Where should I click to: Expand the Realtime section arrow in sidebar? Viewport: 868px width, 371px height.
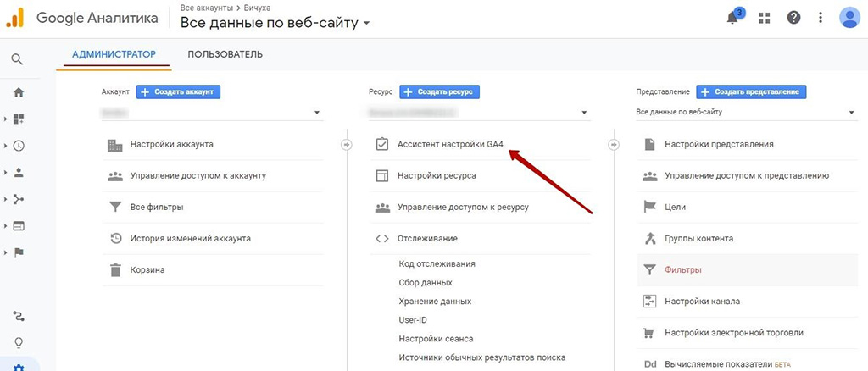coord(5,146)
